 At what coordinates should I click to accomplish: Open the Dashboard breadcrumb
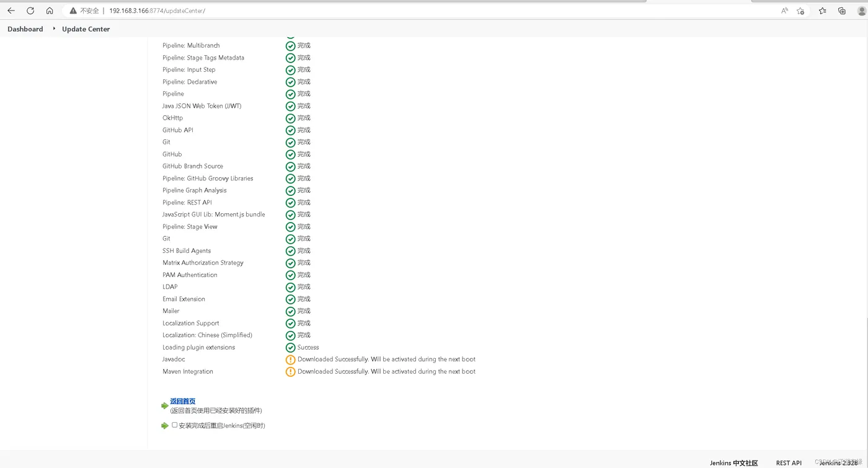[25, 29]
